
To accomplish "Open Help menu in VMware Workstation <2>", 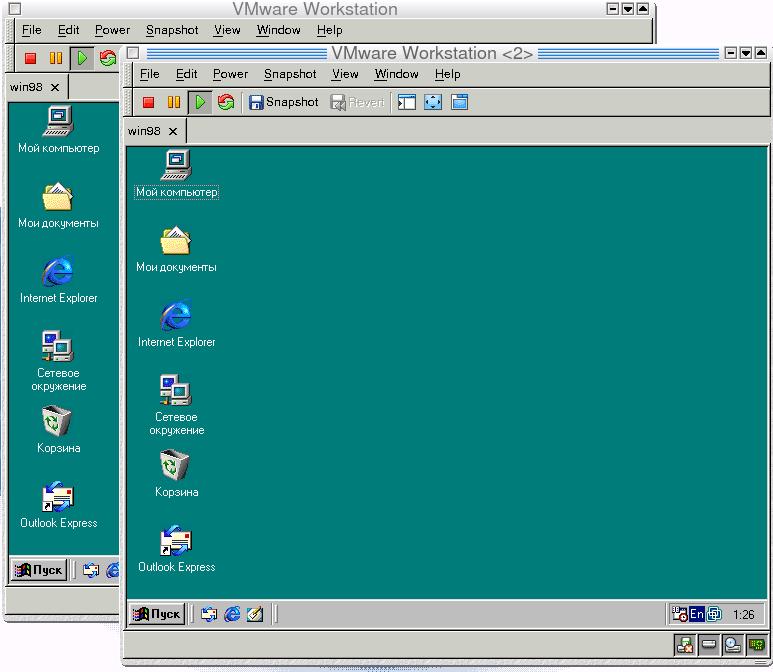I will (x=448, y=74).
